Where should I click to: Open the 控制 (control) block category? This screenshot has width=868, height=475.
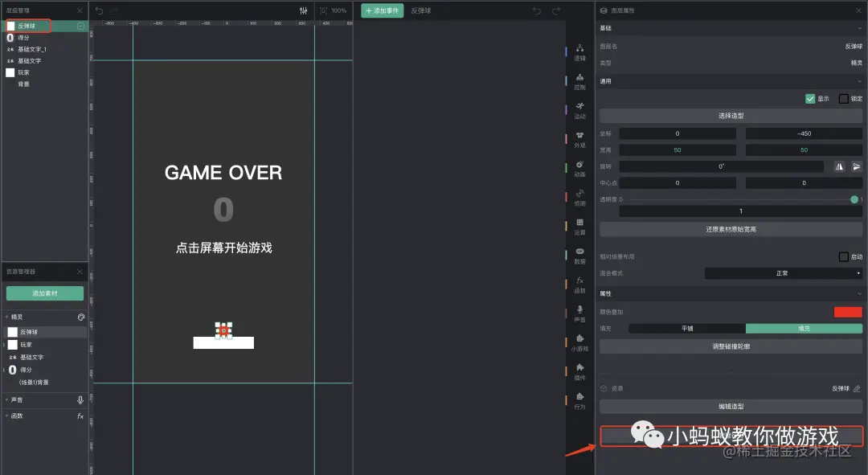[579, 81]
